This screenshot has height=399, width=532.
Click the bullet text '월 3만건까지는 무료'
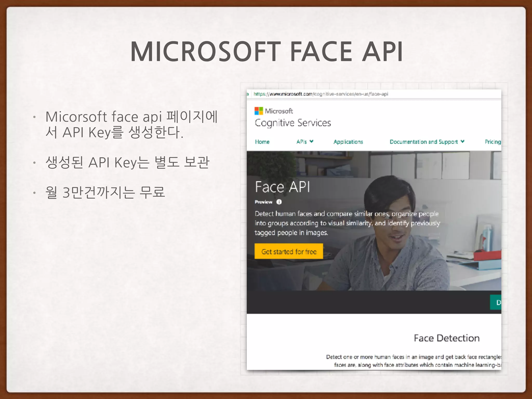(105, 192)
